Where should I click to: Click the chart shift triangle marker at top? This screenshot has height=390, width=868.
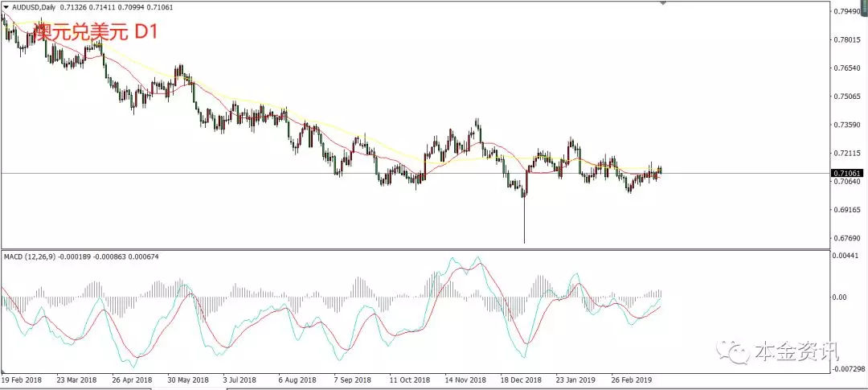663,4
